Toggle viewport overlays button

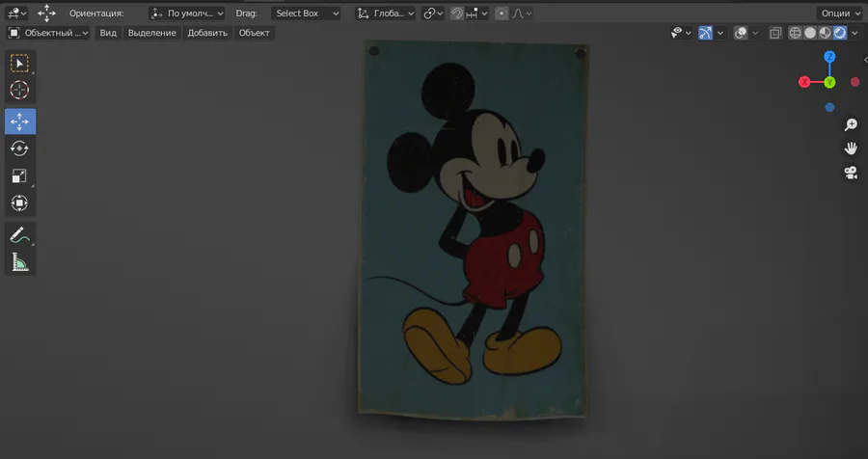pos(741,33)
